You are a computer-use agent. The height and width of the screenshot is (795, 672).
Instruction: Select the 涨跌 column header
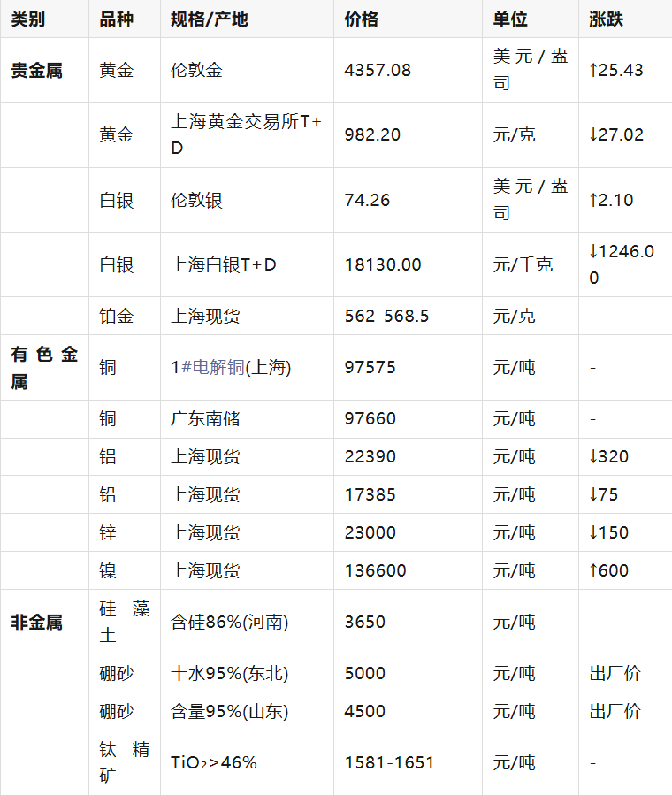point(607,19)
